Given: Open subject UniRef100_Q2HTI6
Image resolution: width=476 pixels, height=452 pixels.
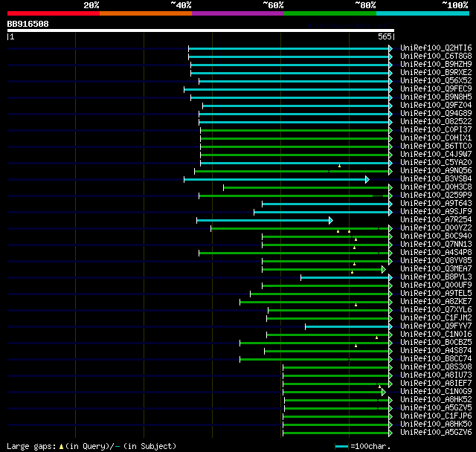Looking at the screenshot, I should pos(436,48).
